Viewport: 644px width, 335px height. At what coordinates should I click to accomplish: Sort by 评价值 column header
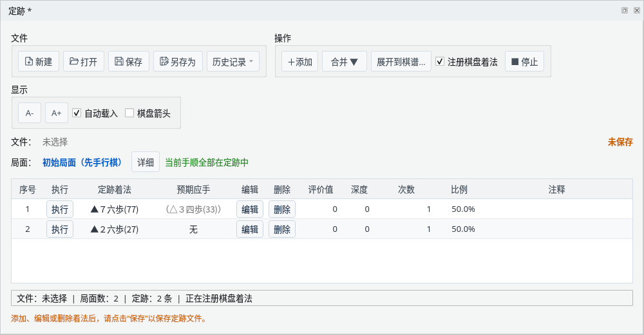(320, 189)
